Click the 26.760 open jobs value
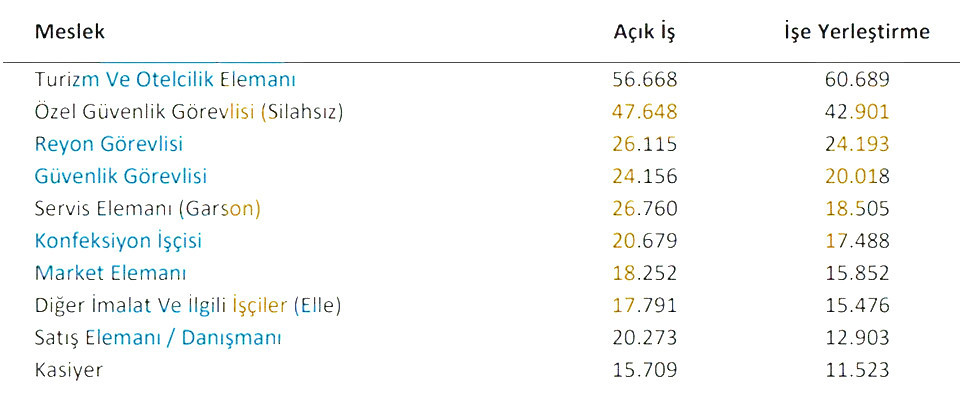Image resolution: width=960 pixels, height=395 pixels. [x=645, y=209]
